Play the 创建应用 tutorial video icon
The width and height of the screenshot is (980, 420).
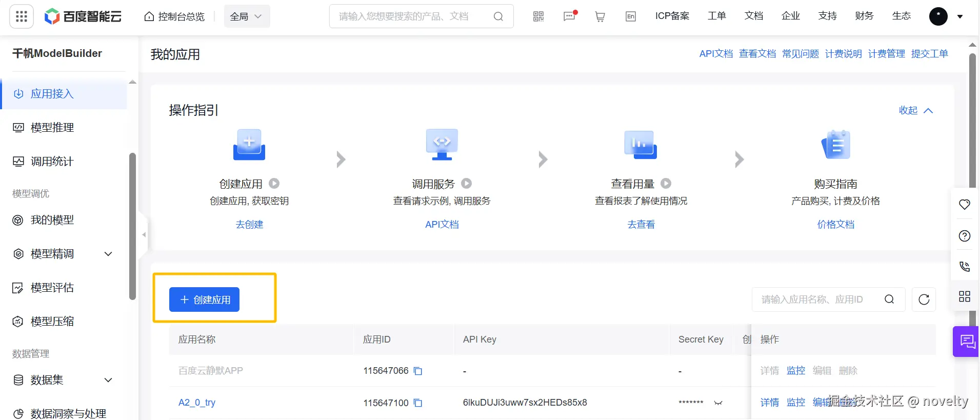(274, 183)
